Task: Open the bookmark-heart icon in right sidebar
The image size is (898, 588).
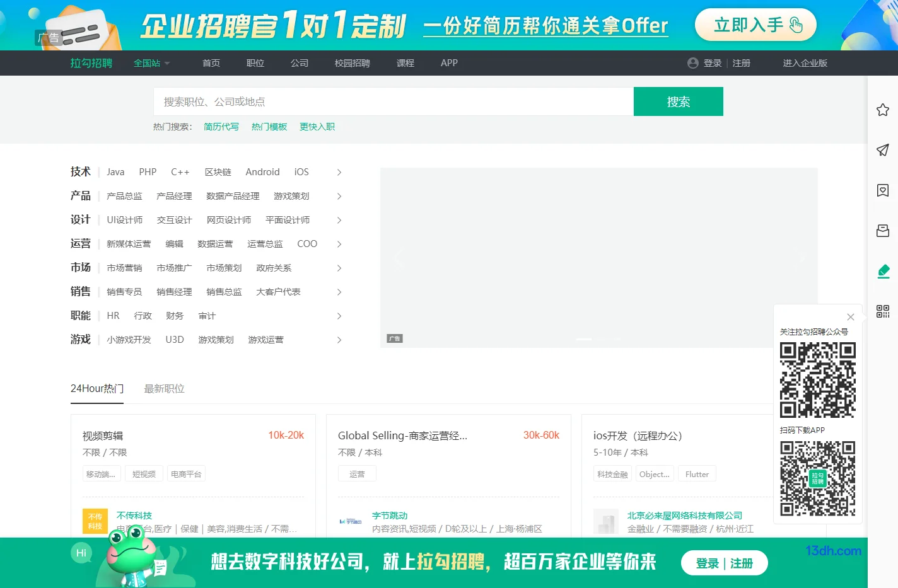Action: coord(883,190)
